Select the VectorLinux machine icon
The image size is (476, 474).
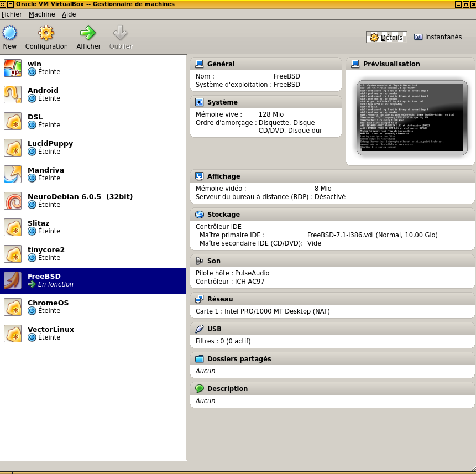(x=13, y=334)
